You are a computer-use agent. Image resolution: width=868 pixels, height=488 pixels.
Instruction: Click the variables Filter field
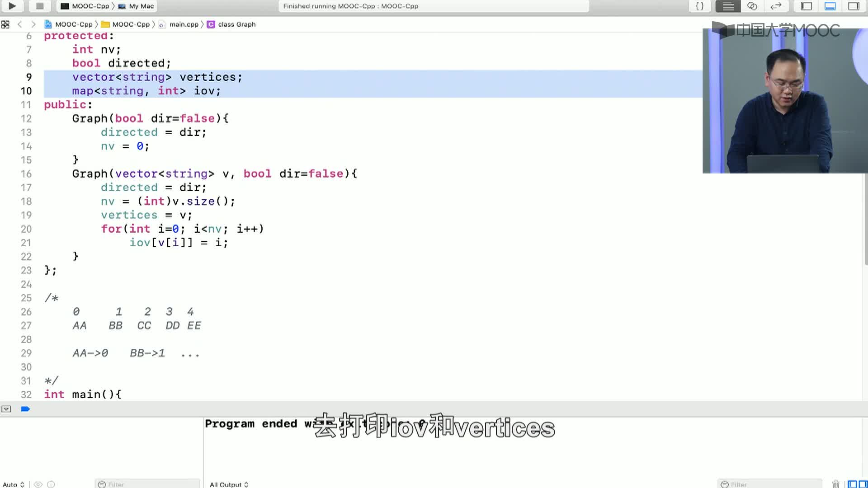[147, 484]
